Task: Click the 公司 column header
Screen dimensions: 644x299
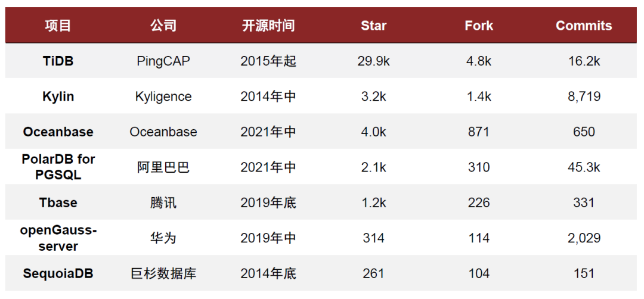Action: coord(163,26)
